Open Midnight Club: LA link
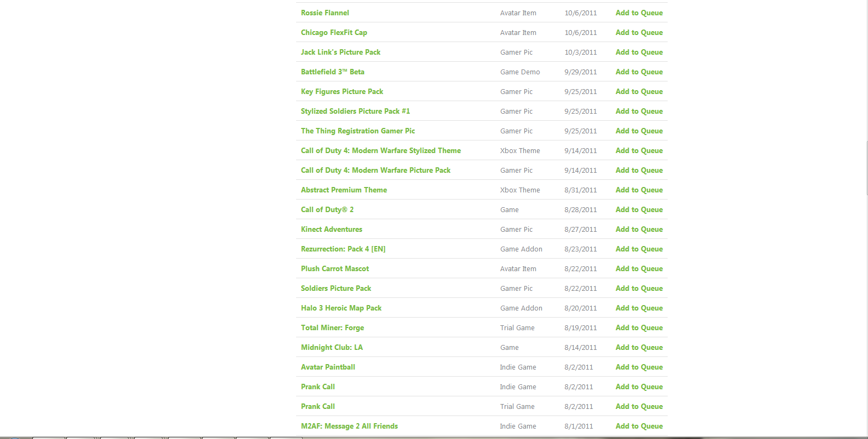Image resolution: width=868 pixels, height=439 pixels. point(332,347)
